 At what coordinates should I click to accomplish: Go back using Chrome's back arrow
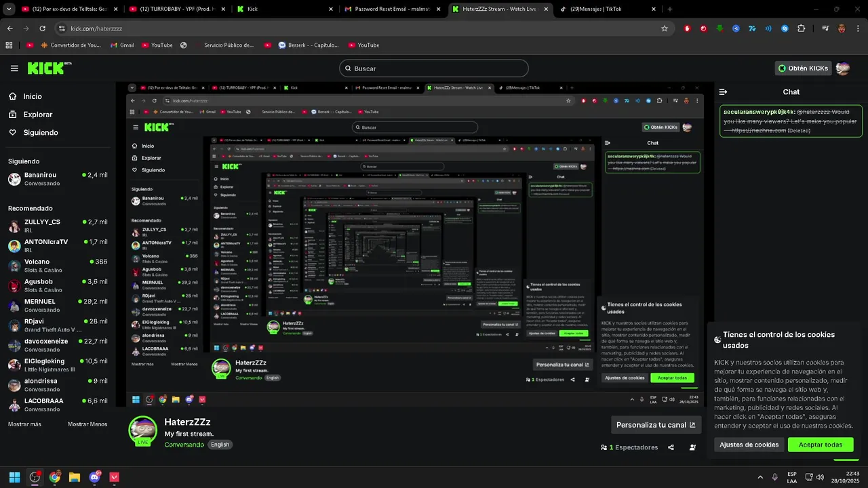(10, 28)
